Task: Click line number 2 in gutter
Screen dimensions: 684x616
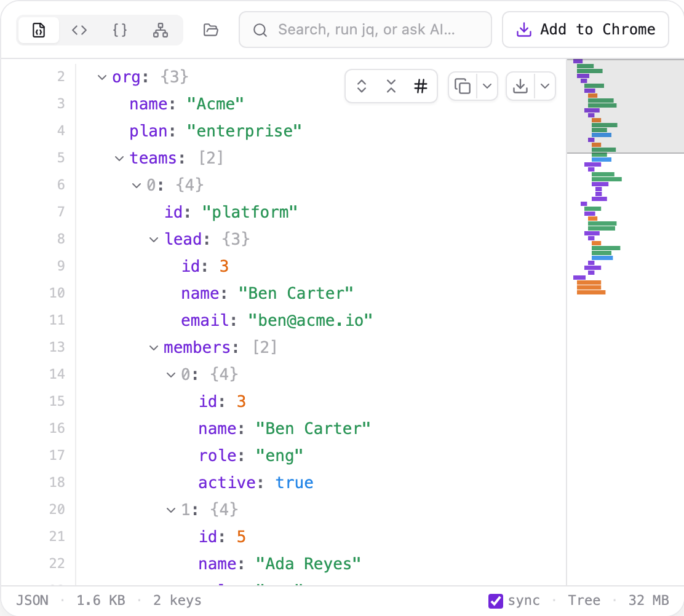Action: 61,77
